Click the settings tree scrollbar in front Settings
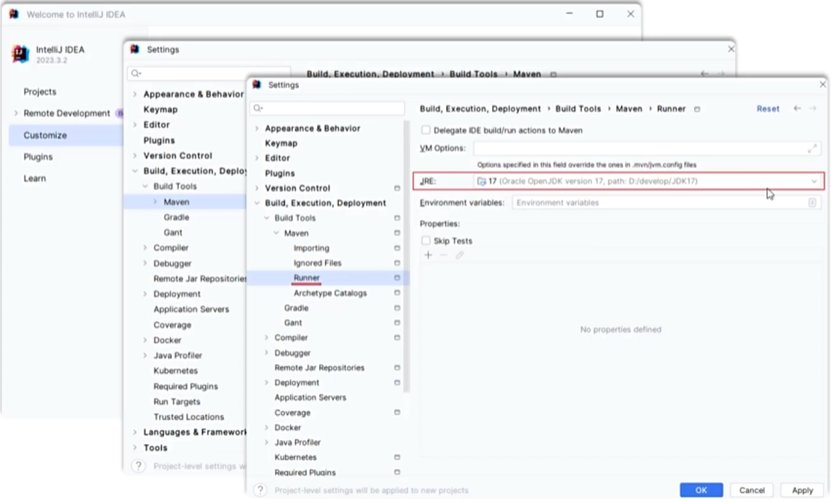Viewport: 831px width, 502px height. pyautogui.click(x=406, y=257)
